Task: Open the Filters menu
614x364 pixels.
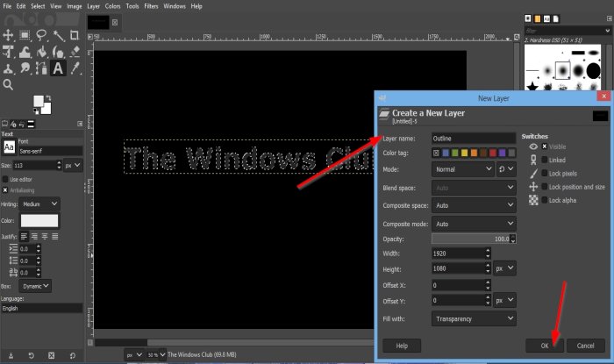Action: coord(151,6)
